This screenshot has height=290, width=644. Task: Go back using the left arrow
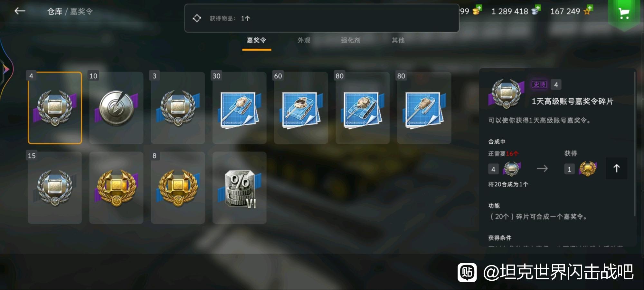20,11
